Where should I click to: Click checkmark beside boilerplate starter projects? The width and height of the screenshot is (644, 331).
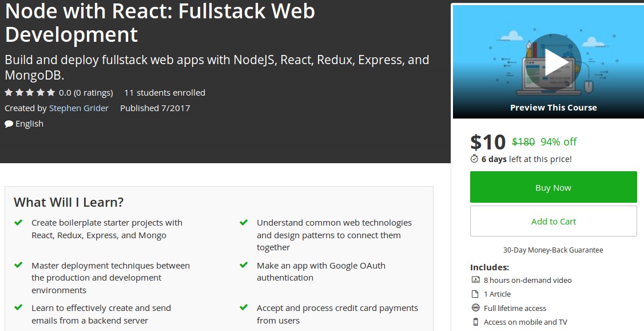pyautogui.click(x=18, y=223)
